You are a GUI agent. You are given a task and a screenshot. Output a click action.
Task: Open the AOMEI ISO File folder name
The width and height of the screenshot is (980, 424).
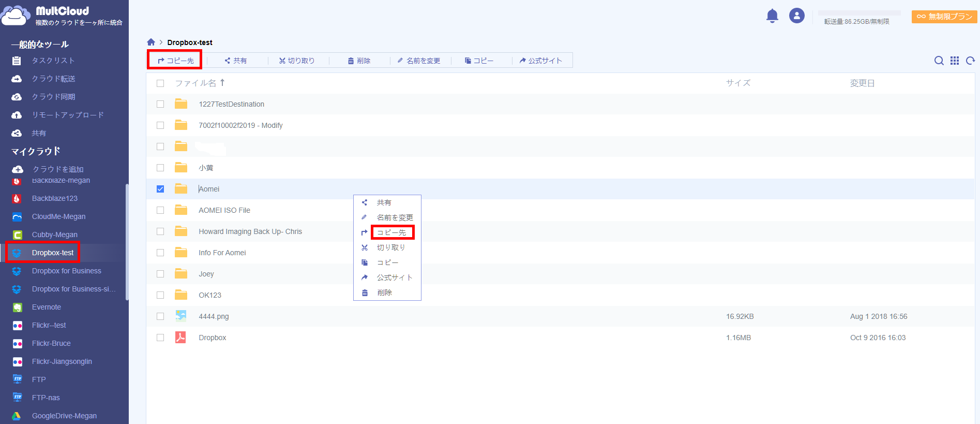(x=224, y=210)
